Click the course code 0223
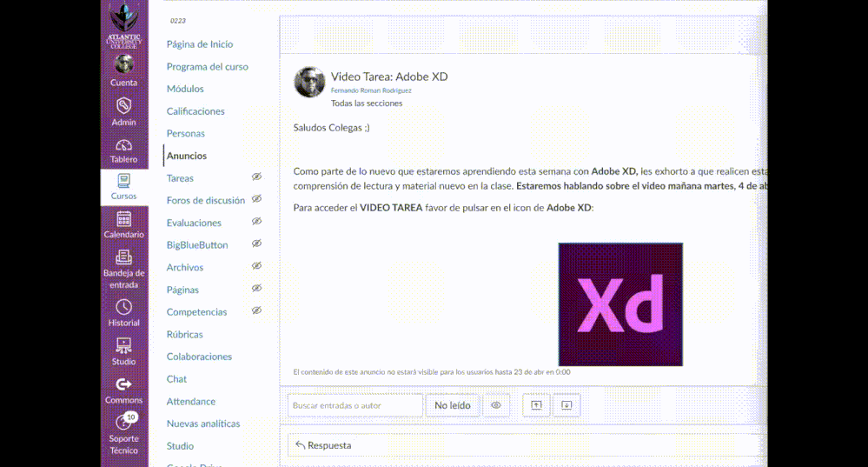This screenshot has height=467, width=868. pos(178,21)
